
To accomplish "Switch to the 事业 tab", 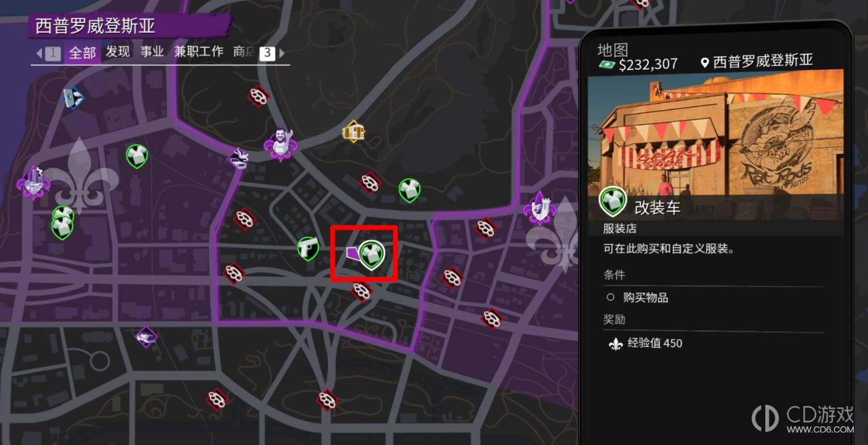I will tap(152, 52).
